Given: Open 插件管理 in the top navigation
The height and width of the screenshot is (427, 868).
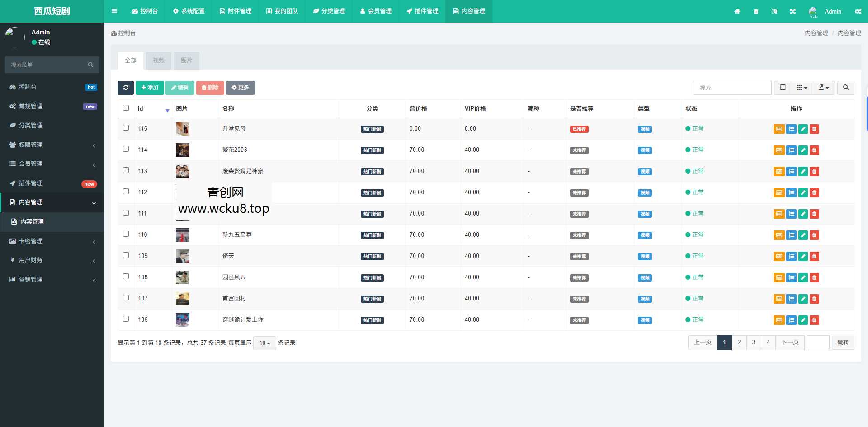Looking at the screenshot, I should [x=422, y=11].
